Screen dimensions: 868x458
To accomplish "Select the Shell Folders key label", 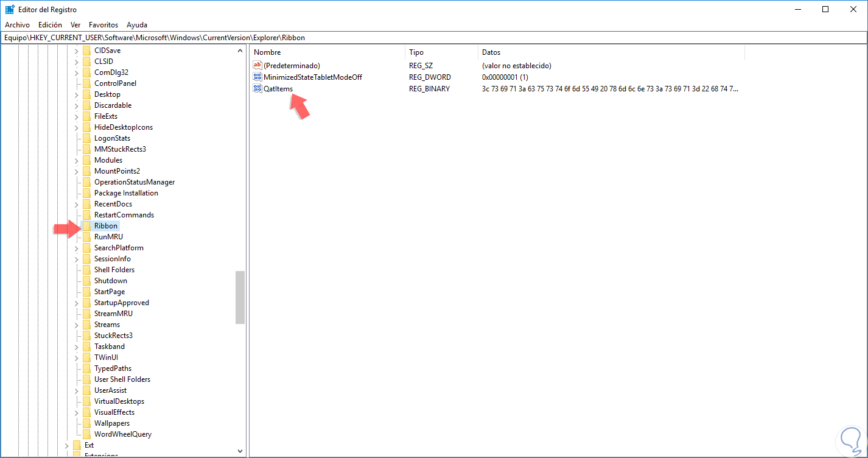I will click(114, 270).
